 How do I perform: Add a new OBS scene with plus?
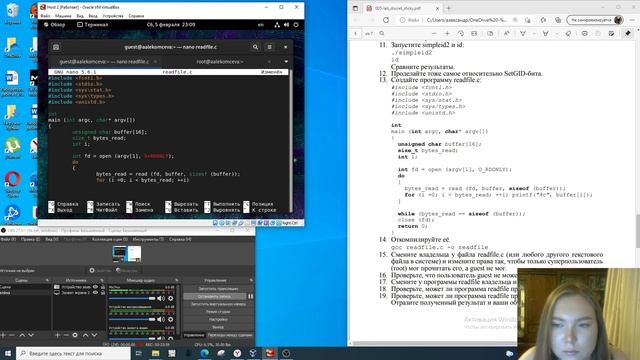3,335
